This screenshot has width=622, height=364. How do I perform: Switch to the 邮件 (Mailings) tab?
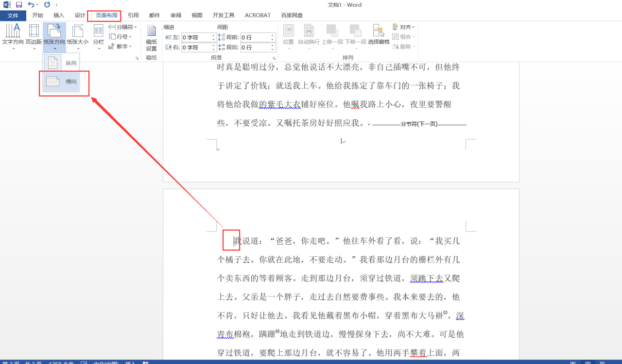pyautogui.click(x=155, y=16)
